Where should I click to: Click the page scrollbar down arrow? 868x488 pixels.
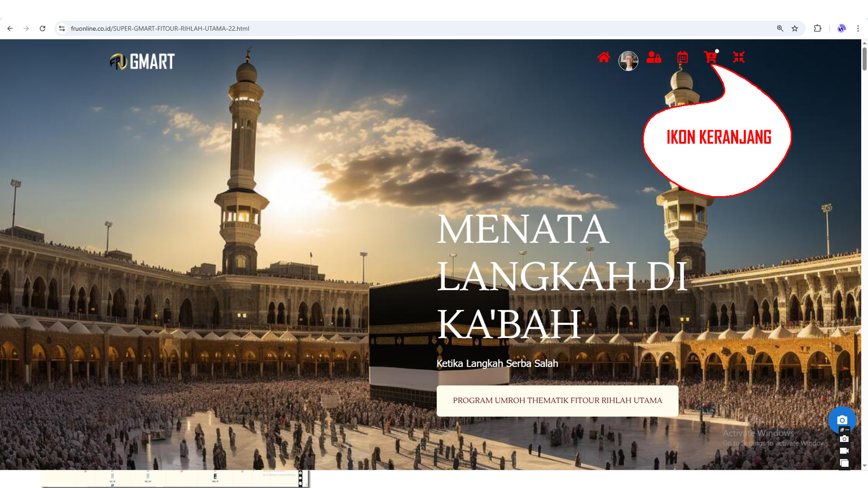[x=864, y=466]
